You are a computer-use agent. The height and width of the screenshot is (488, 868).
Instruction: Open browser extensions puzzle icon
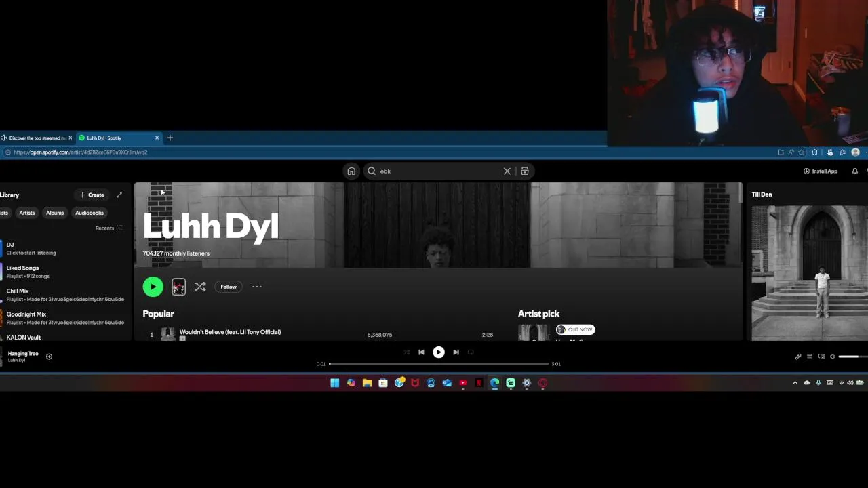coord(814,152)
